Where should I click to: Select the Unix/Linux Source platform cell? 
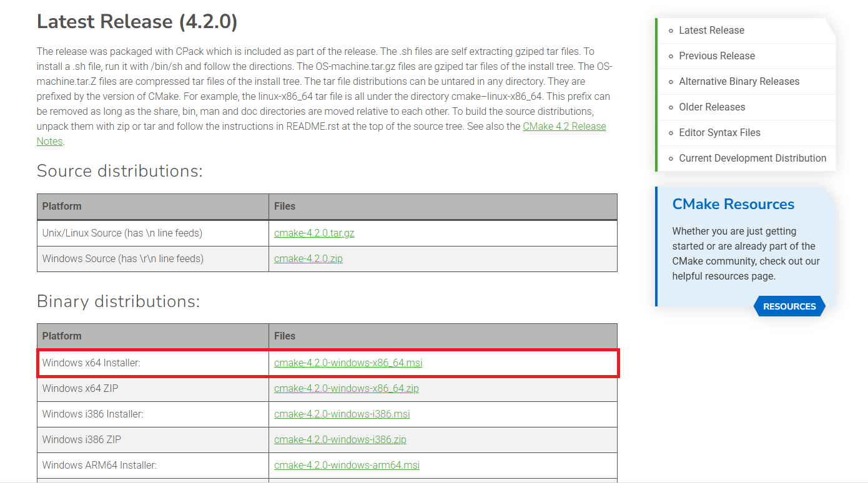(153, 233)
